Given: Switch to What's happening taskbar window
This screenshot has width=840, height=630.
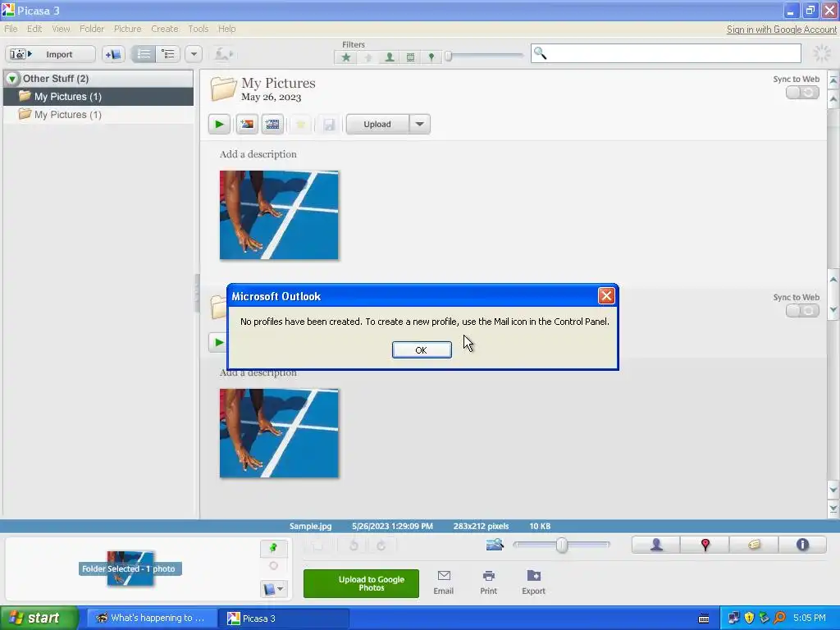Looking at the screenshot, I should click(x=152, y=618).
